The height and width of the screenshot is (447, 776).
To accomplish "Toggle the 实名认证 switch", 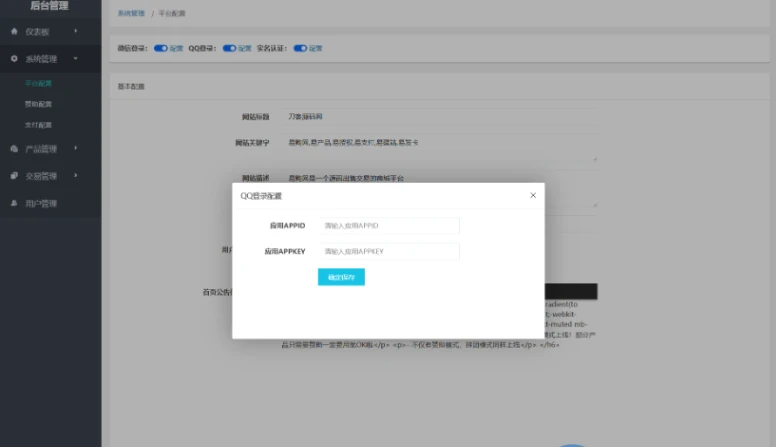I will pyautogui.click(x=300, y=48).
